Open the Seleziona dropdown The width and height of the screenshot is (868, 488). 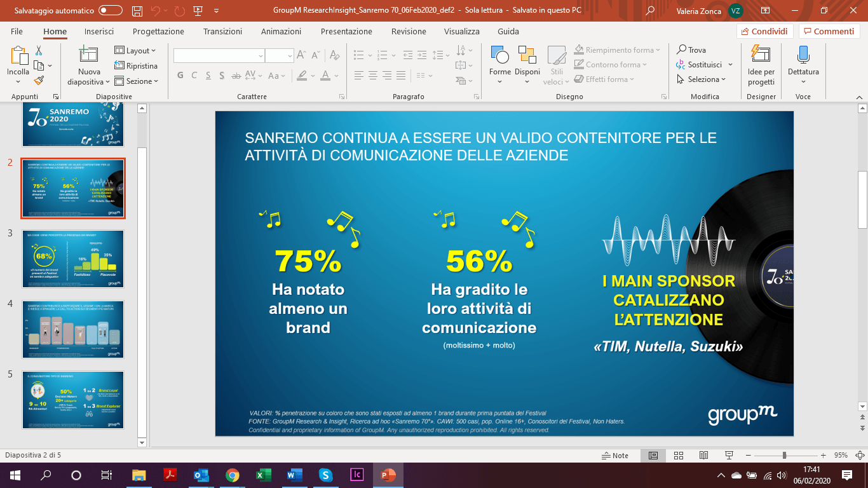[x=701, y=79]
